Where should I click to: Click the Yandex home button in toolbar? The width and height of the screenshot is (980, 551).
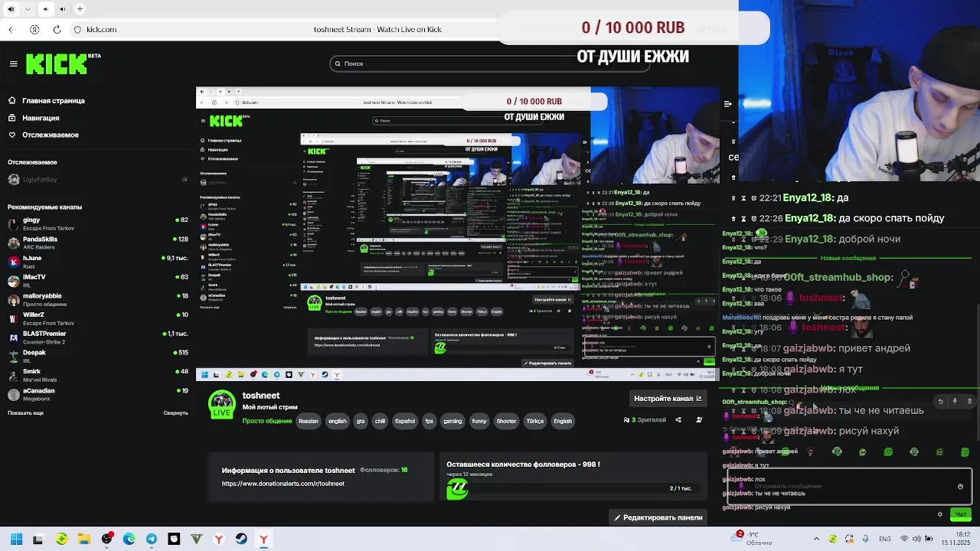click(x=34, y=29)
